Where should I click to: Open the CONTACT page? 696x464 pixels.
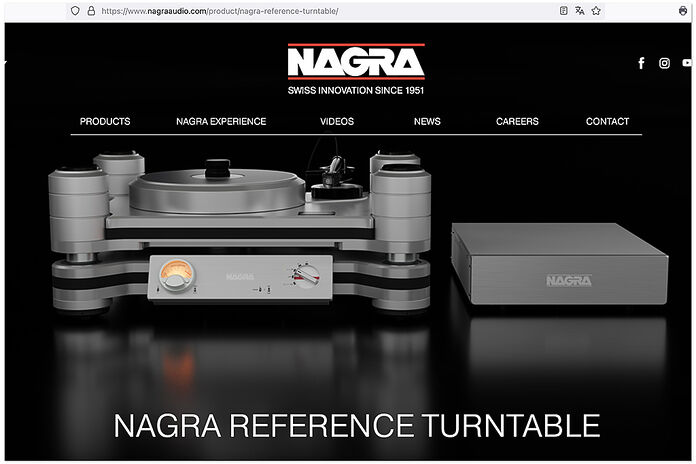607,121
